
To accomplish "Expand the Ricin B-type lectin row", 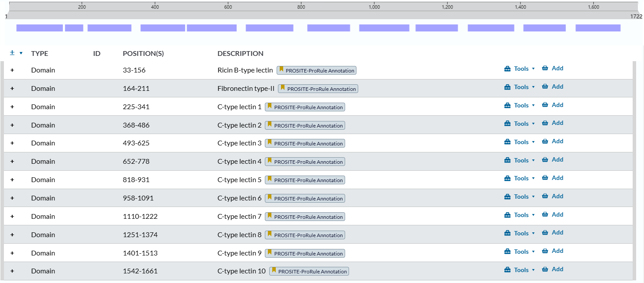I will pyautogui.click(x=12, y=70).
